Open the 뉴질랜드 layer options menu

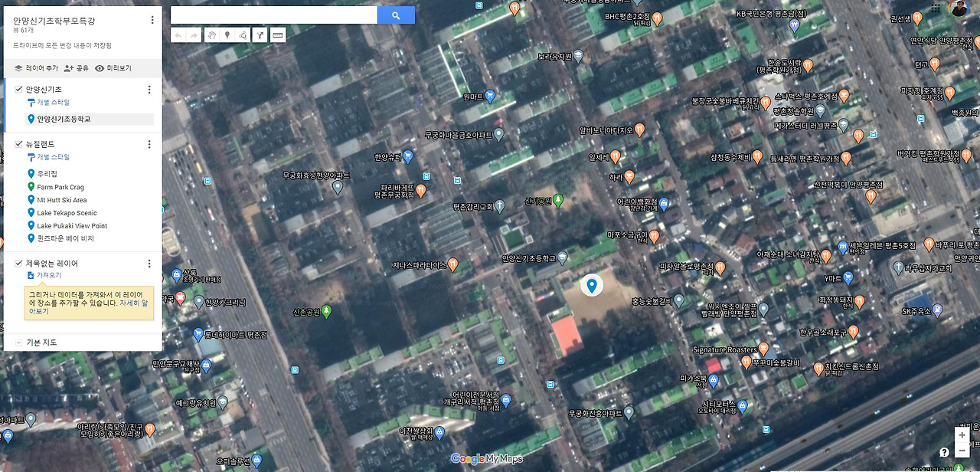(x=149, y=144)
